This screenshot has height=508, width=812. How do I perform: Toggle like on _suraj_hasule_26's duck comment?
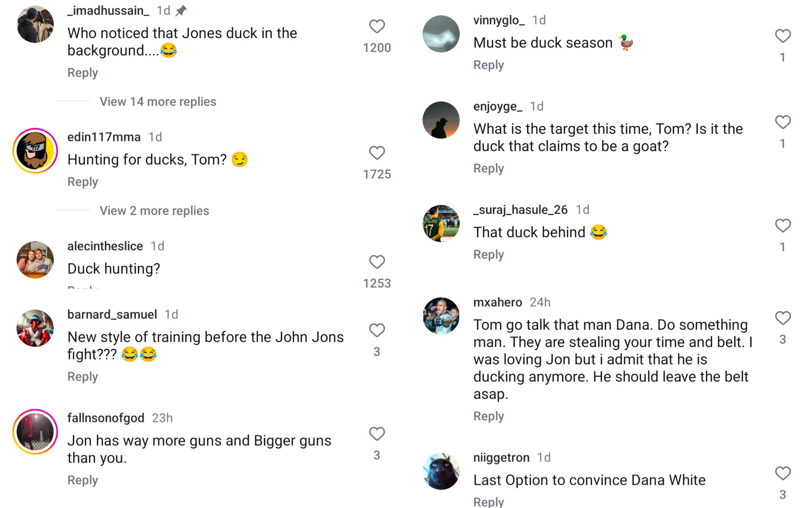point(783,226)
